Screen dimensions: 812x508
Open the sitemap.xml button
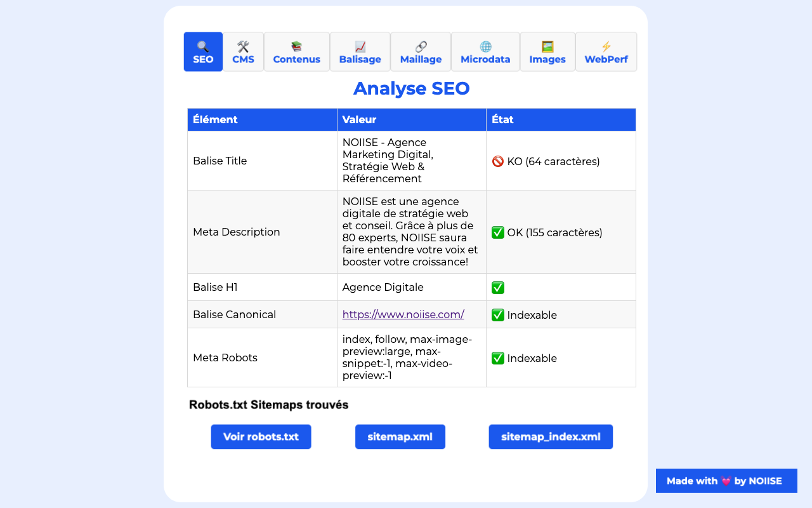click(400, 437)
